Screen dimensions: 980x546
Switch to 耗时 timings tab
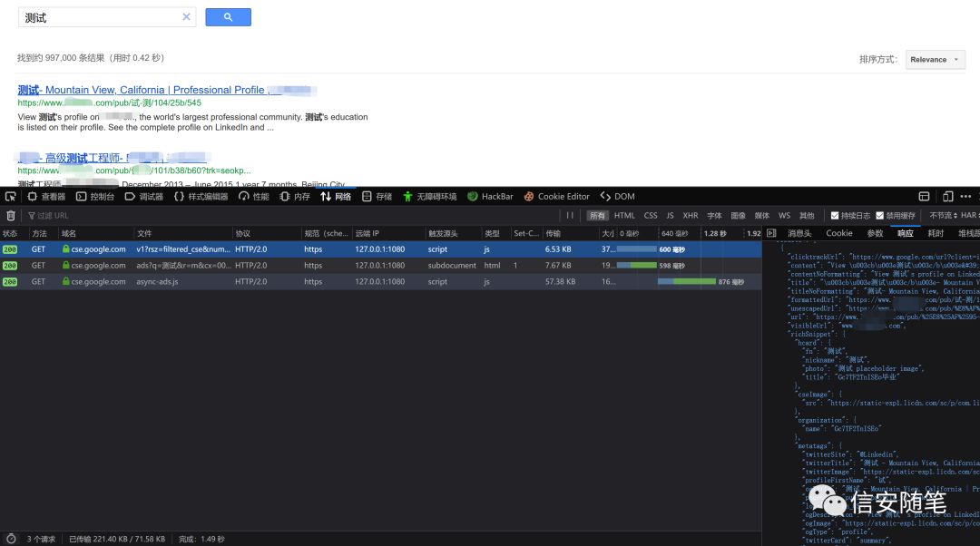click(x=936, y=234)
